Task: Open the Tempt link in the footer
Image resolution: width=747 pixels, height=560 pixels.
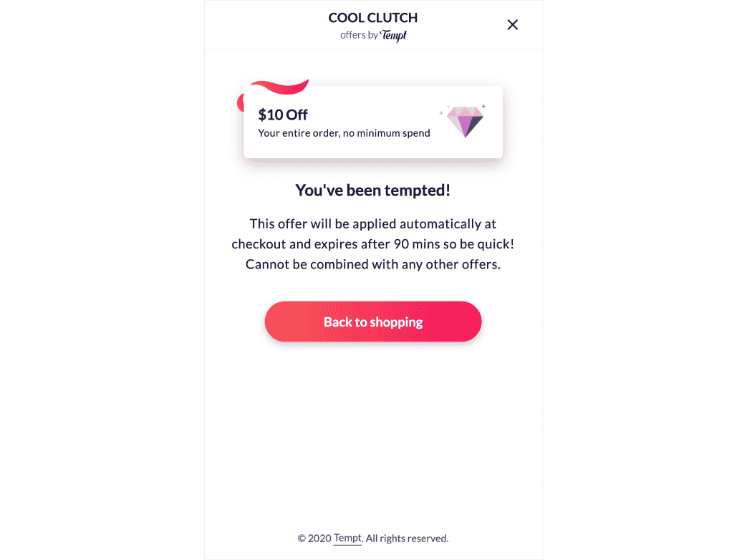Action: coord(347,539)
